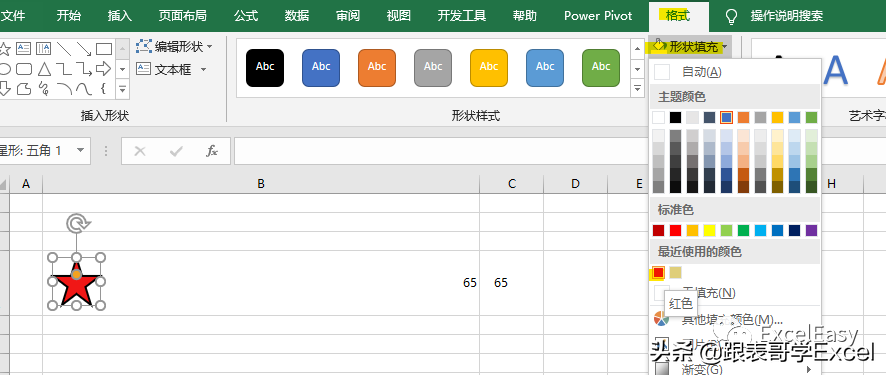Show the next row of shape styles

click(x=638, y=69)
